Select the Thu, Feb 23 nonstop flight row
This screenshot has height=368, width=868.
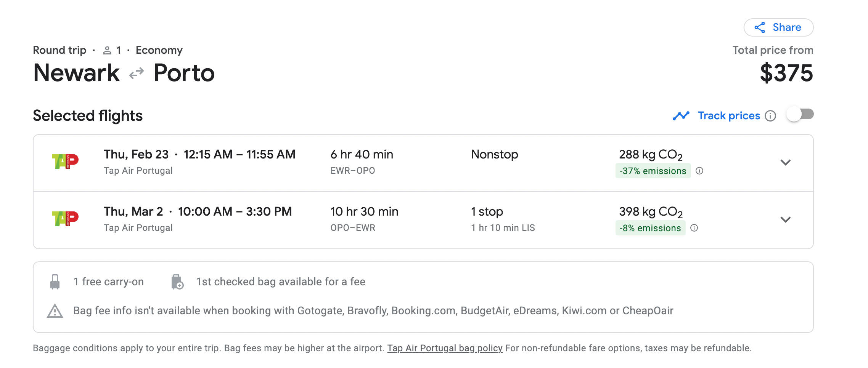tap(381, 163)
